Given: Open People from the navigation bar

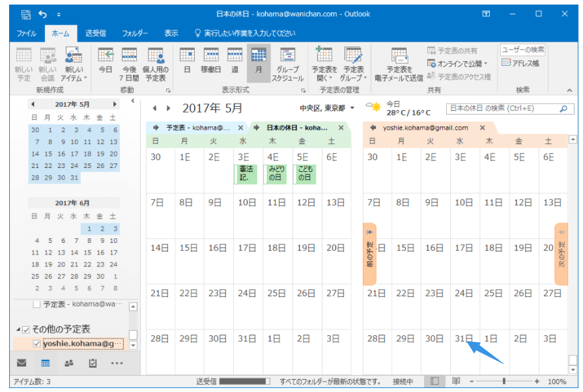Looking at the screenshot, I should [69, 363].
